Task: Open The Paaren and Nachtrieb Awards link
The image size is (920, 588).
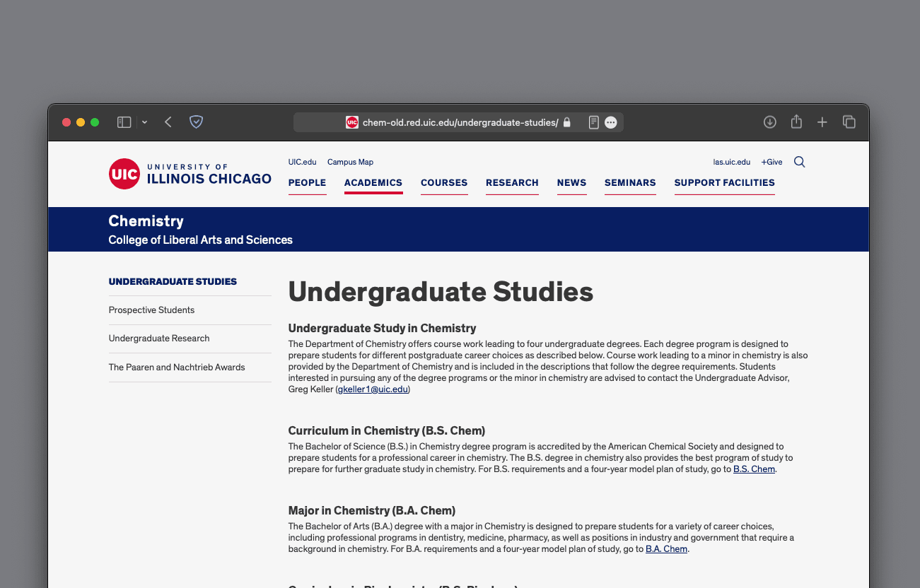Action: coord(177,367)
